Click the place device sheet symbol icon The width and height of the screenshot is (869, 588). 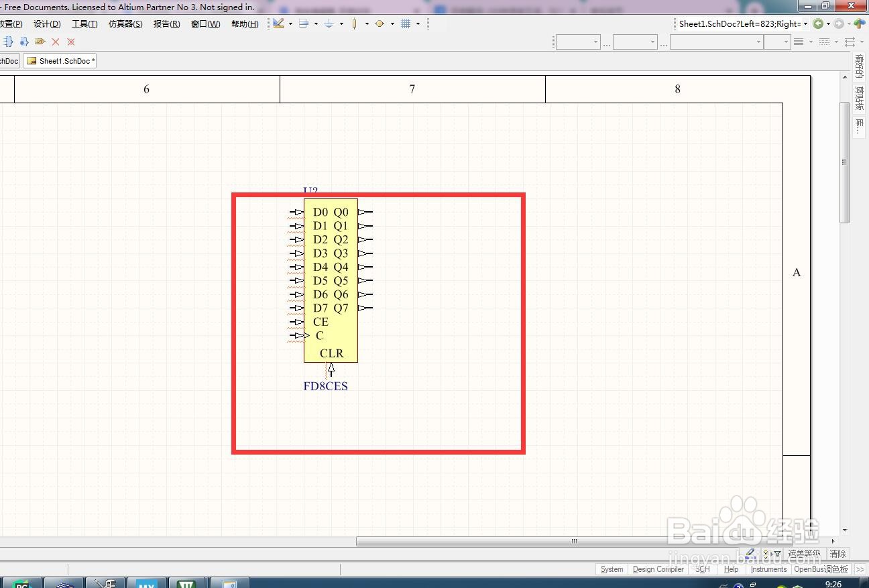24,42
